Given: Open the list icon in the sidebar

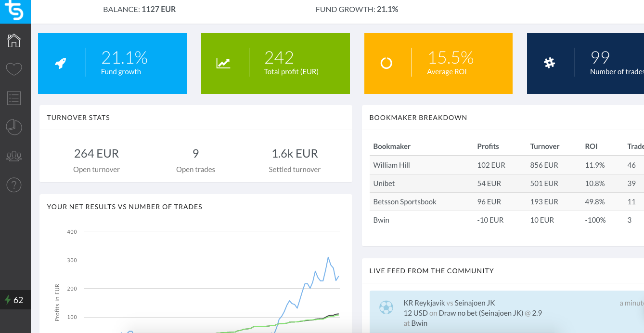Looking at the screenshot, I should [14, 98].
